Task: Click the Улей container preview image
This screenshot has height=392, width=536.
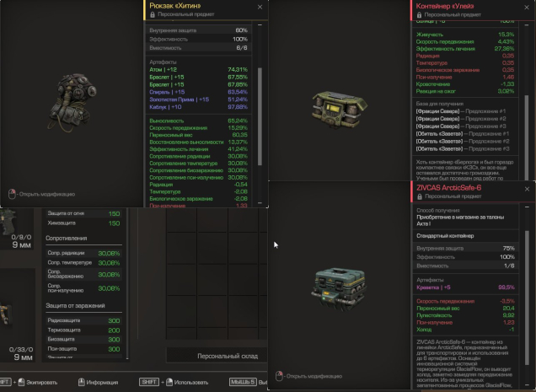Action: pyautogui.click(x=340, y=109)
